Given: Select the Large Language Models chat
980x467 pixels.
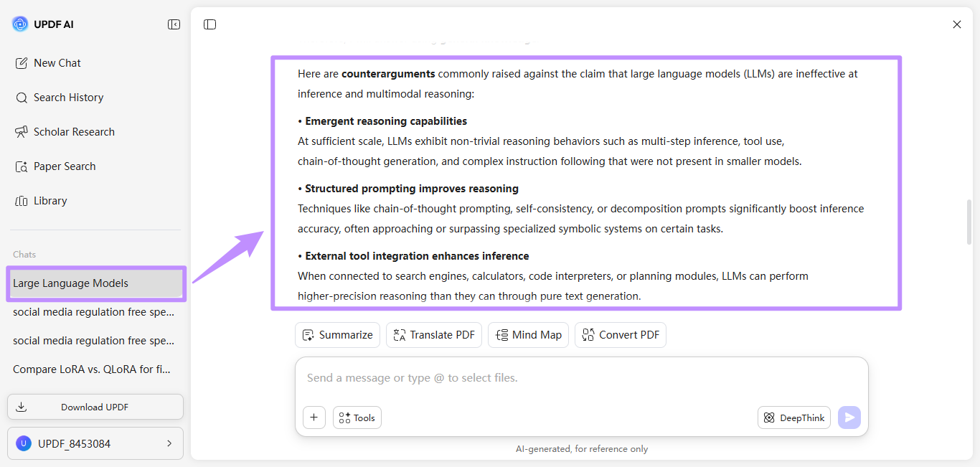Looking at the screenshot, I should pos(95,283).
